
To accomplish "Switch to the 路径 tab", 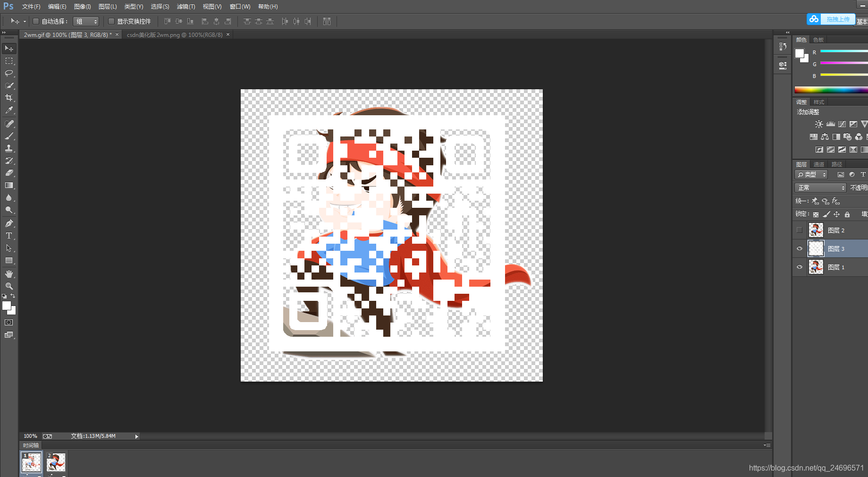I will (837, 164).
